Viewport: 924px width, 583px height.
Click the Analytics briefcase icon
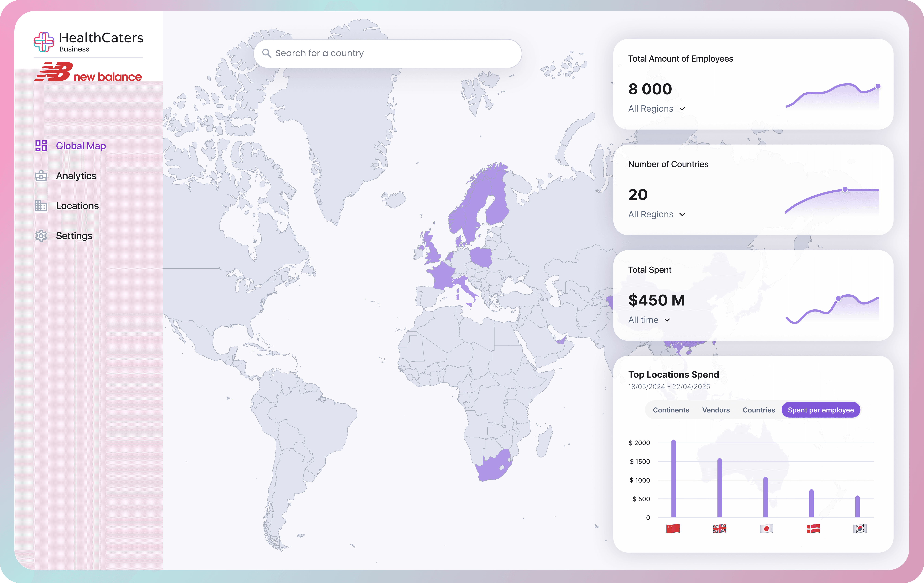coord(41,176)
